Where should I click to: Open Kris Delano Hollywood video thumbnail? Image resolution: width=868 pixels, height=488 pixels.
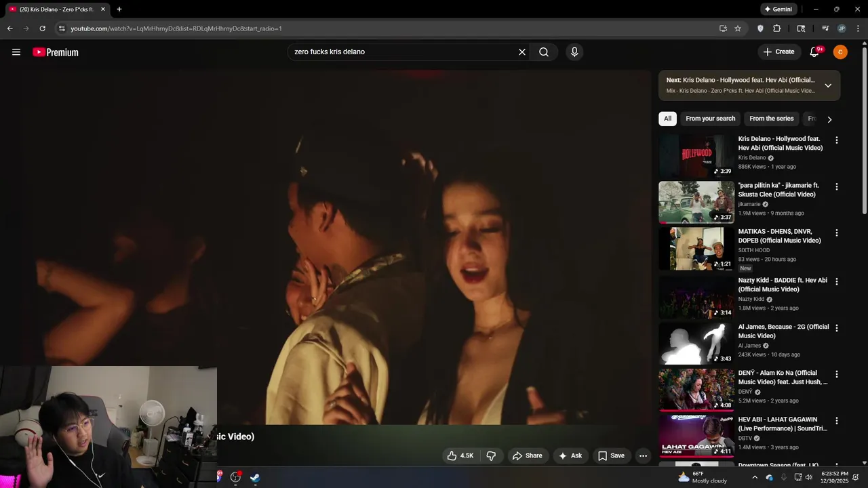click(696, 155)
